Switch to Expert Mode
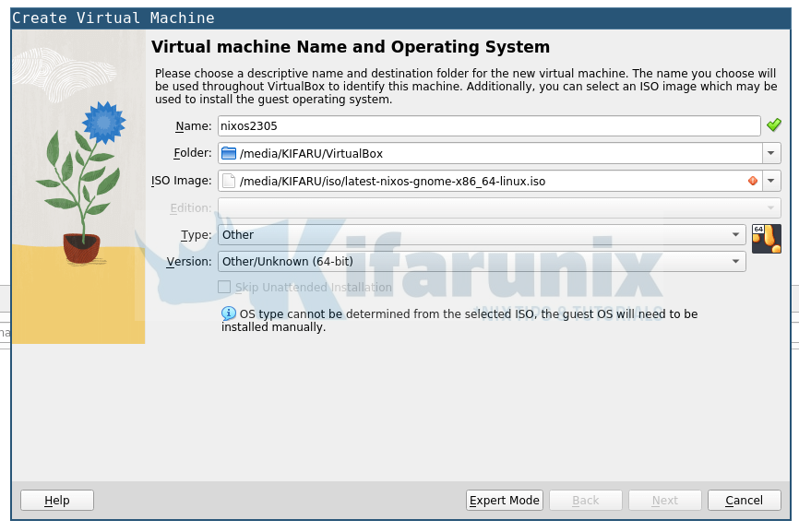The image size is (799, 532). 505,500
